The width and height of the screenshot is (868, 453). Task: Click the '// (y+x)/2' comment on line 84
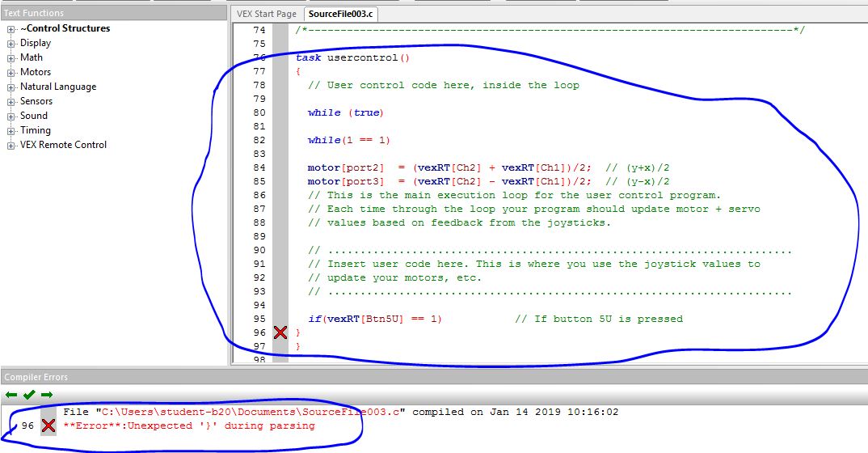pyautogui.click(x=638, y=167)
